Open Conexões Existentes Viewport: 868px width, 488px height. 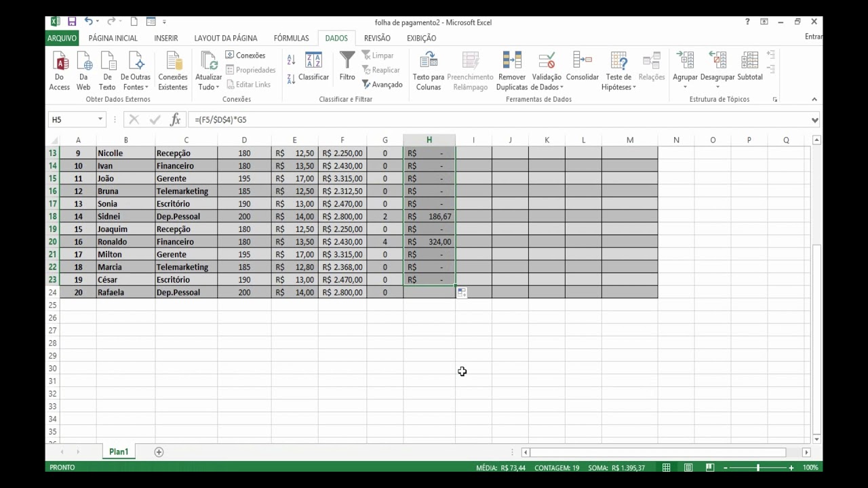tap(173, 71)
